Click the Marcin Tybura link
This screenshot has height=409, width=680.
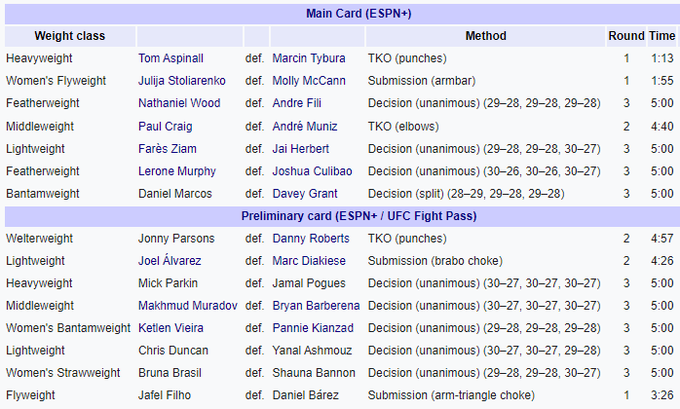coord(309,58)
